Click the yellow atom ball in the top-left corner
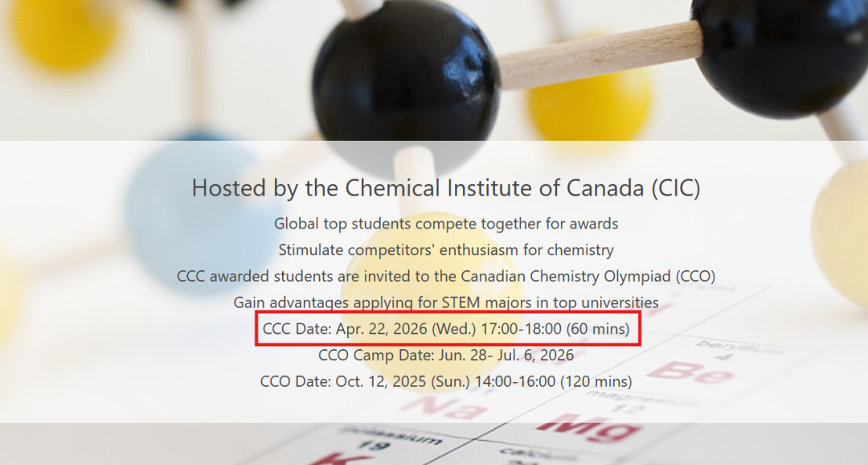This screenshot has width=868, height=465. [x=64, y=32]
